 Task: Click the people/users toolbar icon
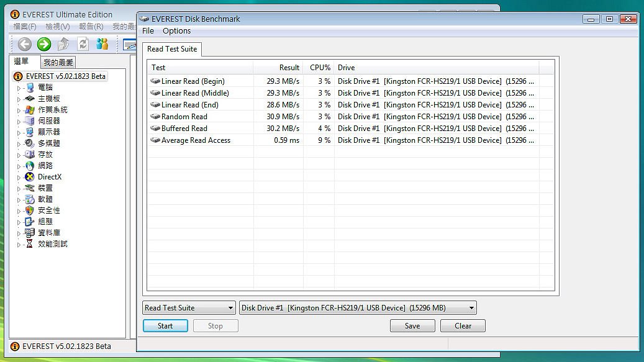click(102, 44)
